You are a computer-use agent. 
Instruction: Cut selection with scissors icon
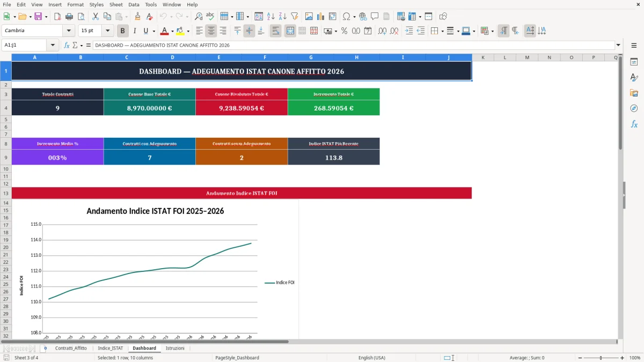[x=96, y=17]
